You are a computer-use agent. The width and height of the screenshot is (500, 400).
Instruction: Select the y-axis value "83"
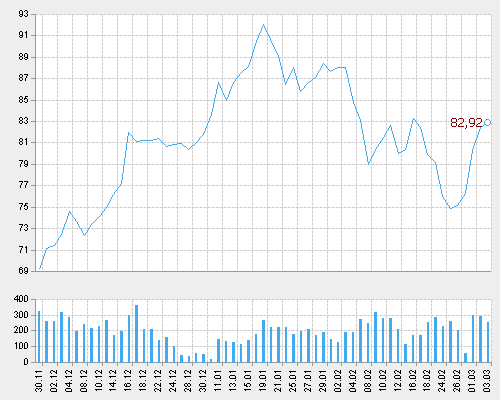[24, 121]
